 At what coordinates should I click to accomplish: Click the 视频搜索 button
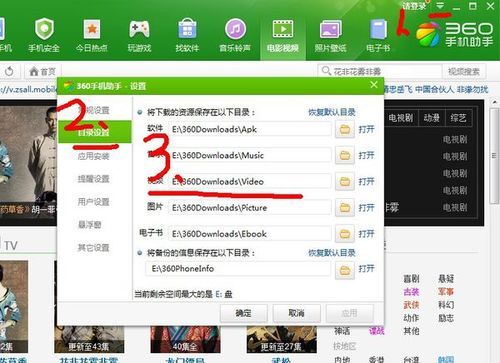click(x=464, y=71)
